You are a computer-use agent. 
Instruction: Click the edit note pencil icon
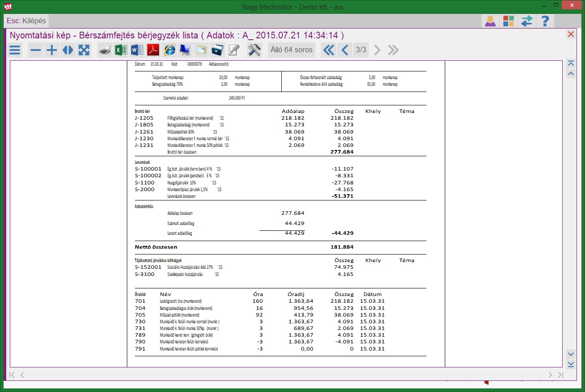pyautogui.click(x=234, y=50)
